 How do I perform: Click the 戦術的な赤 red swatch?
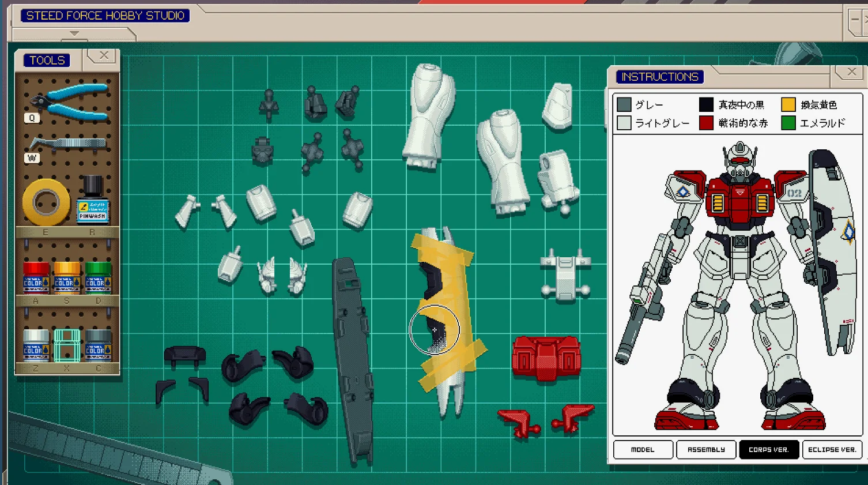[706, 123]
